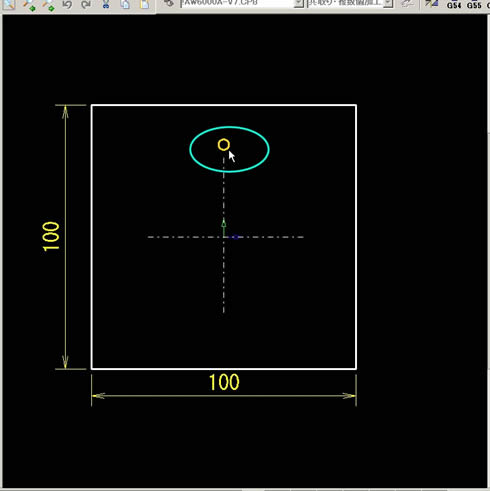Click the Paste clipboard icon
490x491 pixels.
pos(144,5)
